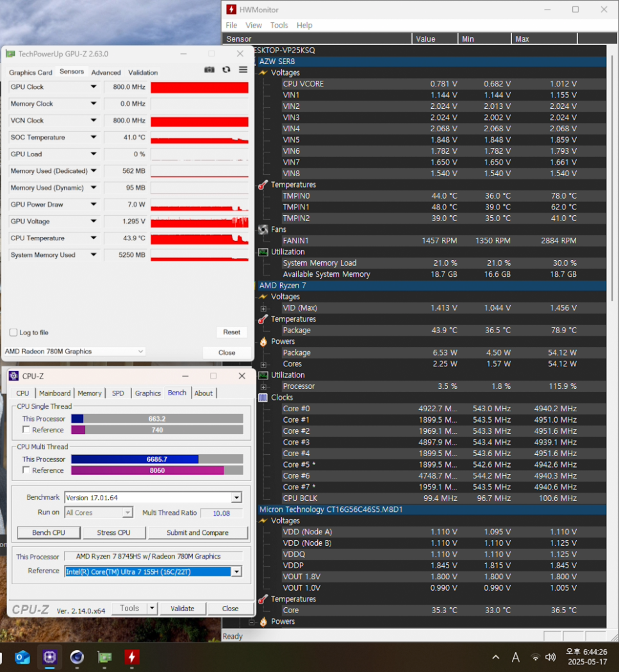
Task: Switch to the CPU-Z Mainboard tab
Action: click(x=54, y=393)
